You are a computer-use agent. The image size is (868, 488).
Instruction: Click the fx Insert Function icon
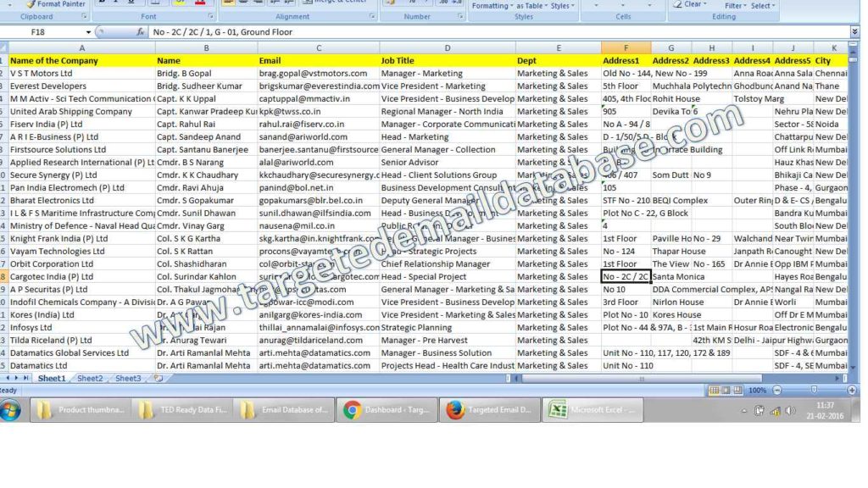pyautogui.click(x=140, y=32)
